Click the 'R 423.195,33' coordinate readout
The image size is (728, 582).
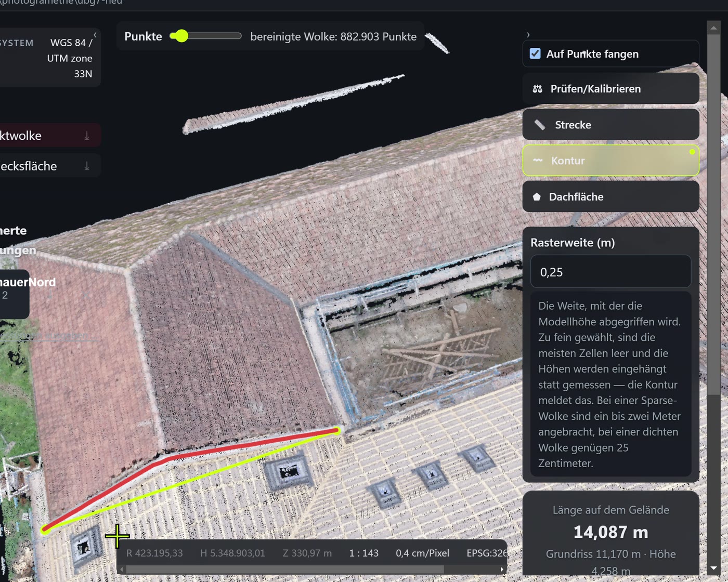tap(154, 553)
